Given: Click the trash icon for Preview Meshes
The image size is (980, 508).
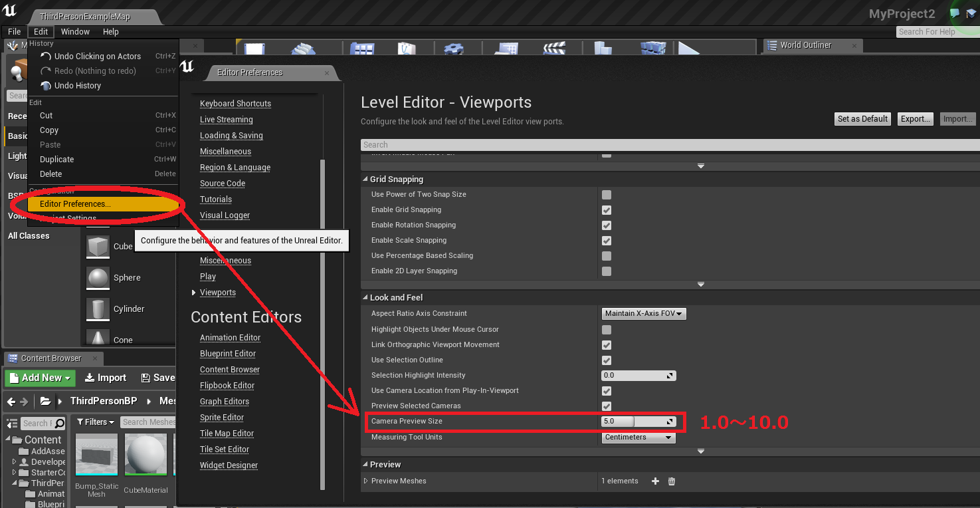Looking at the screenshot, I should tap(672, 481).
